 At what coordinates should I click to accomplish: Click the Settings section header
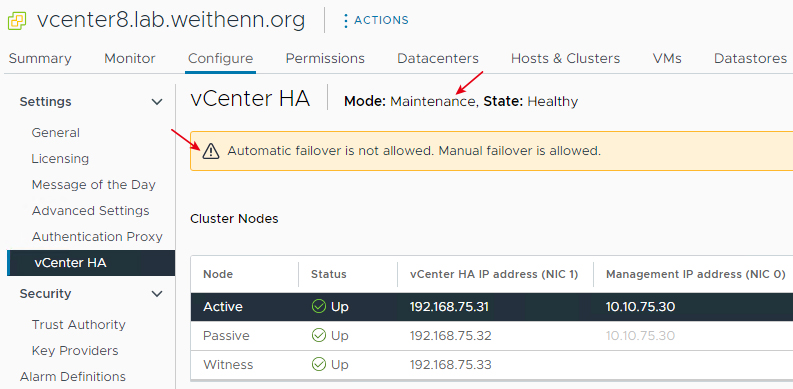click(x=46, y=102)
